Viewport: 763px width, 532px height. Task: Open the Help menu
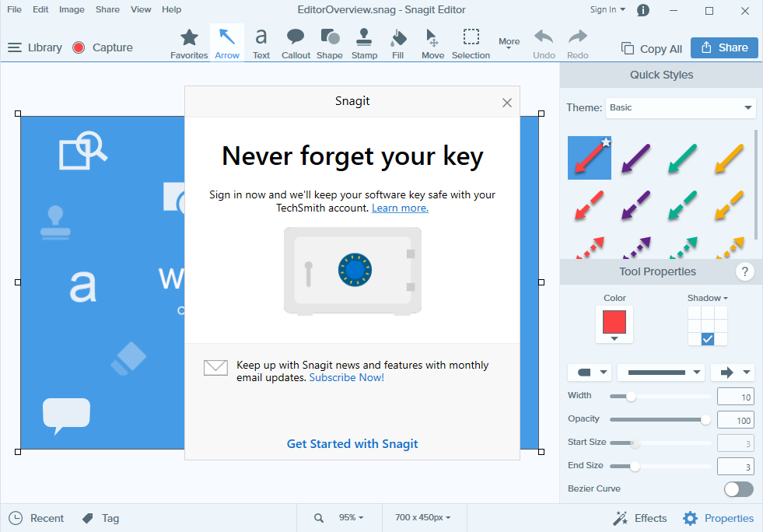(x=171, y=10)
